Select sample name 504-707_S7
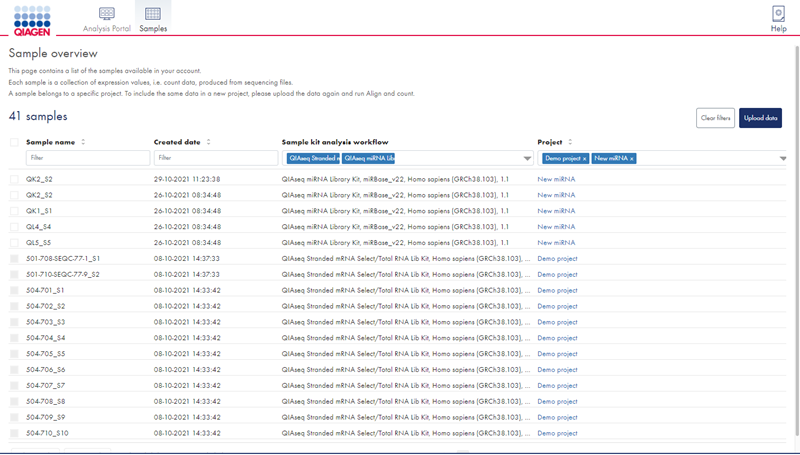This screenshot has height=455, width=800. pos(45,385)
